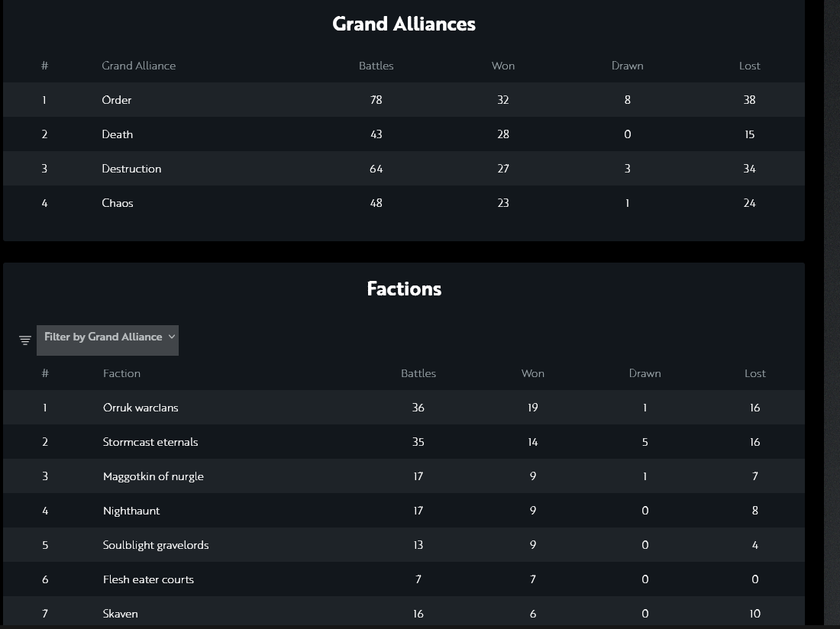Select the Order grand alliance row
The image size is (840, 629).
pos(117,100)
